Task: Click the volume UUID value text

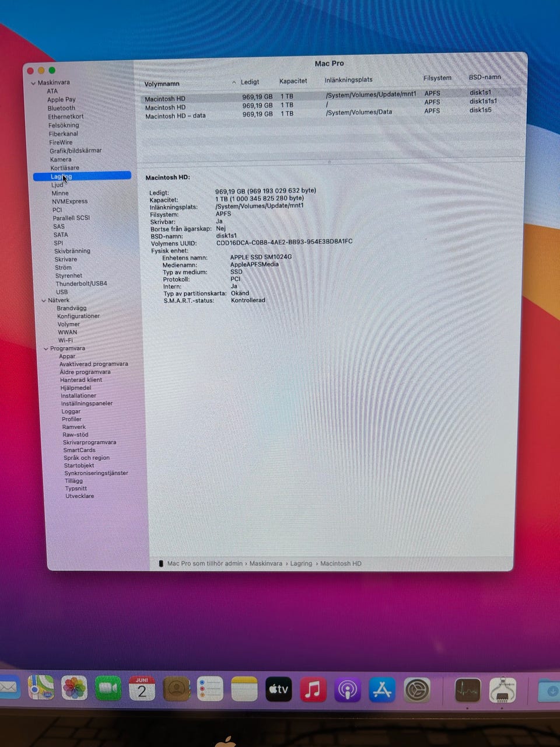Action: click(x=284, y=242)
